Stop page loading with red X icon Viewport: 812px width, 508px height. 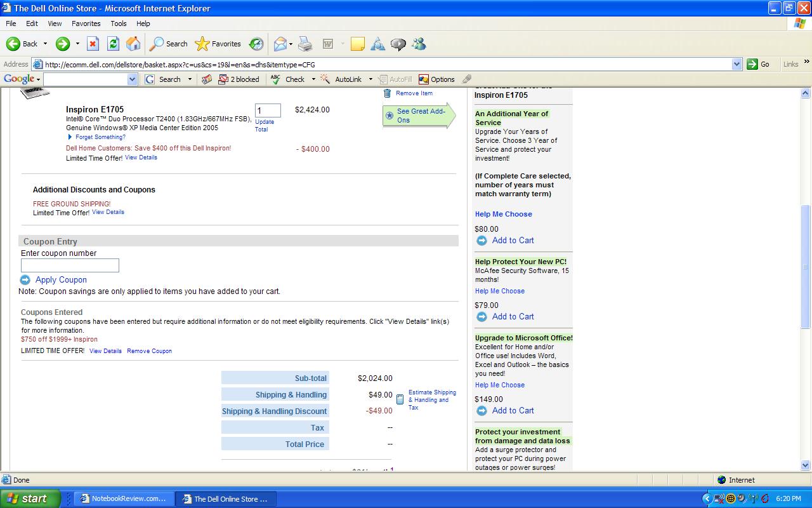(93, 44)
